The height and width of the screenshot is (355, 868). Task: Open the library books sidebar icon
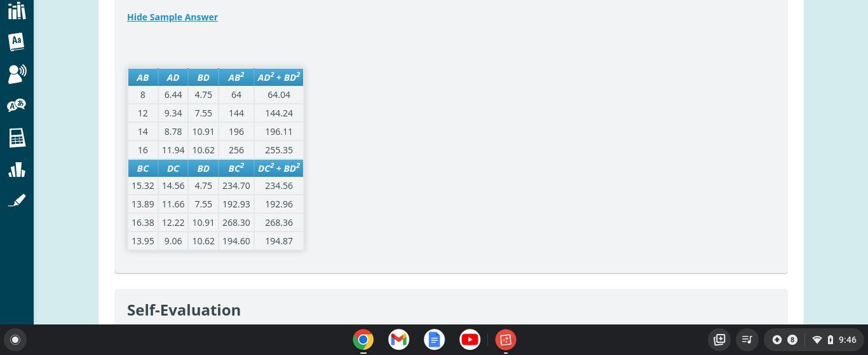pyautogui.click(x=17, y=10)
